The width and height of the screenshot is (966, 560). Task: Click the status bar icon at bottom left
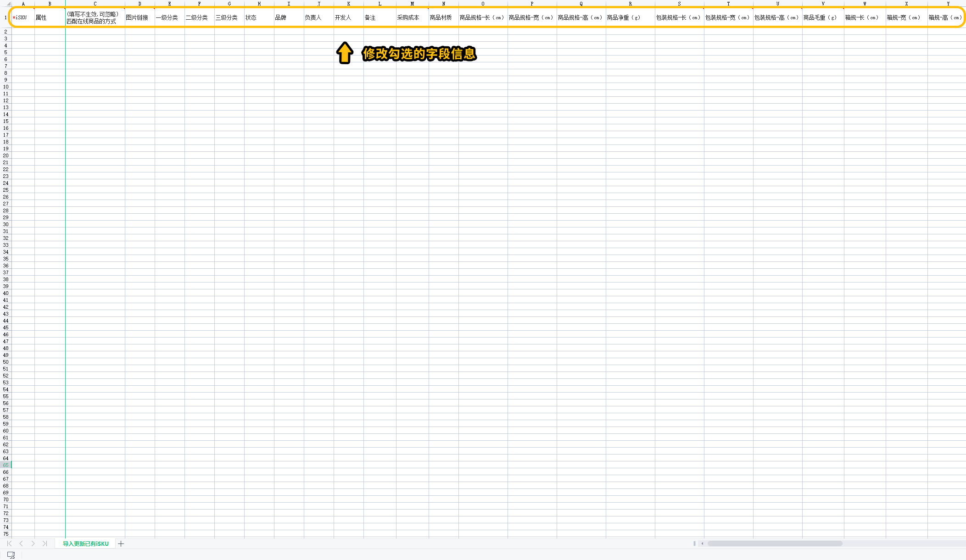point(11,555)
